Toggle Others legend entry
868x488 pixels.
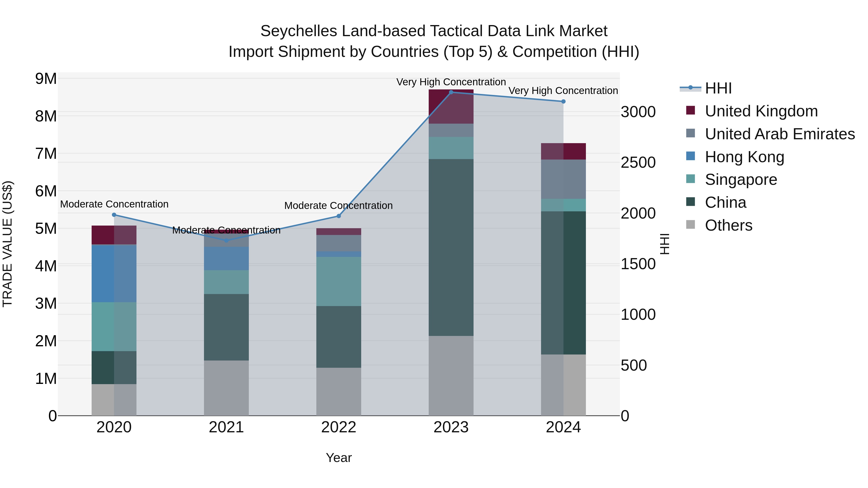click(719, 225)
